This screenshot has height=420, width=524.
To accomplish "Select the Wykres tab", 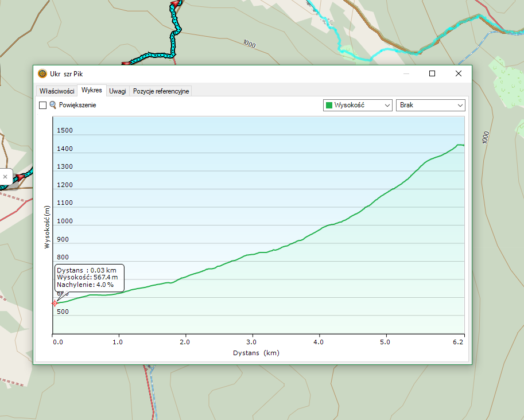I will 92,91.
